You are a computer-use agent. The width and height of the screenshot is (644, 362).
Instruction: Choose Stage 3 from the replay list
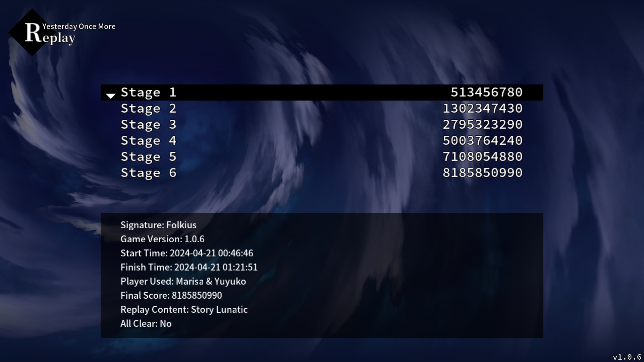click(149, 125)
